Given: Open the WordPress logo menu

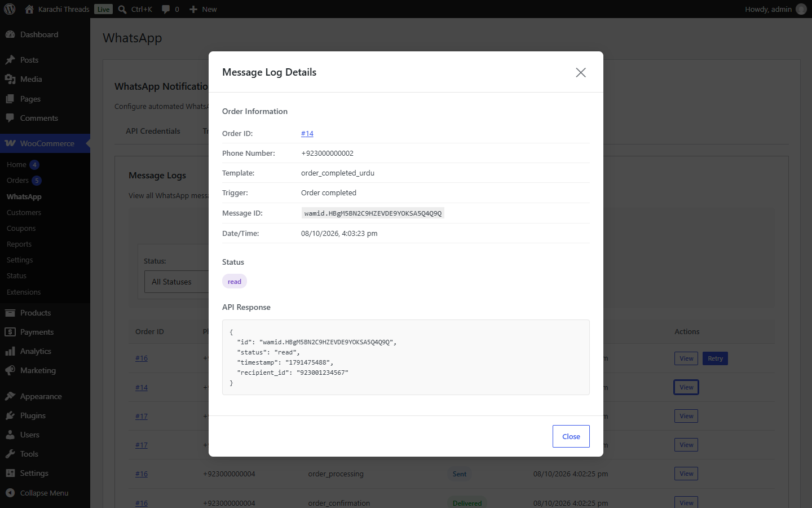Looking at the screenshot, I should coord(10,9).
